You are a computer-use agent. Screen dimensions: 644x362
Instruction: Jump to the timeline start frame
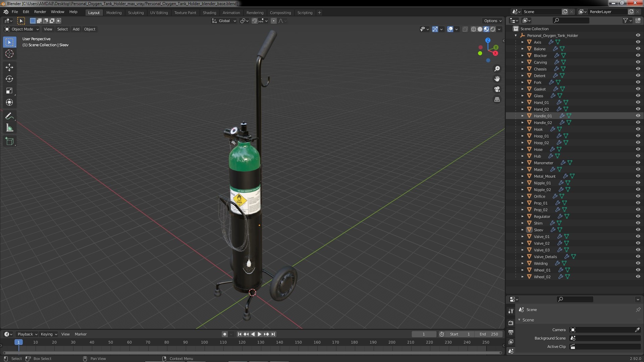coord(239,334)
